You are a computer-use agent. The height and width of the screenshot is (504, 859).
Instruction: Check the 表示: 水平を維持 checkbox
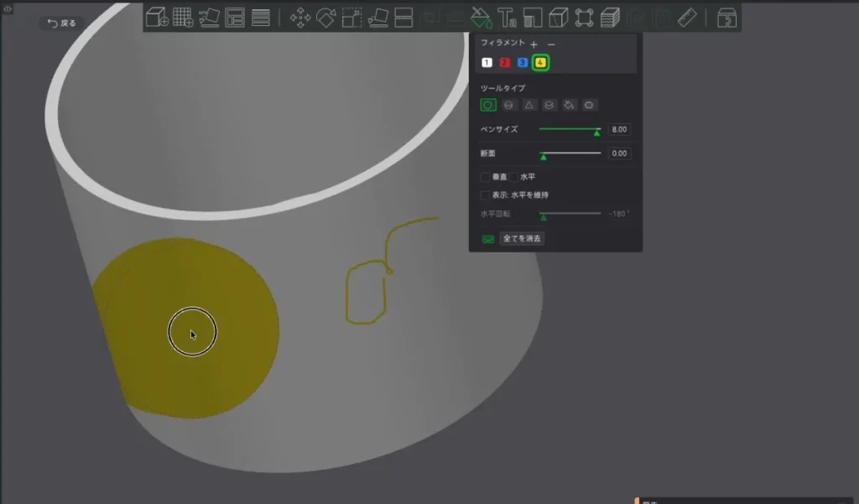(485, 195)
